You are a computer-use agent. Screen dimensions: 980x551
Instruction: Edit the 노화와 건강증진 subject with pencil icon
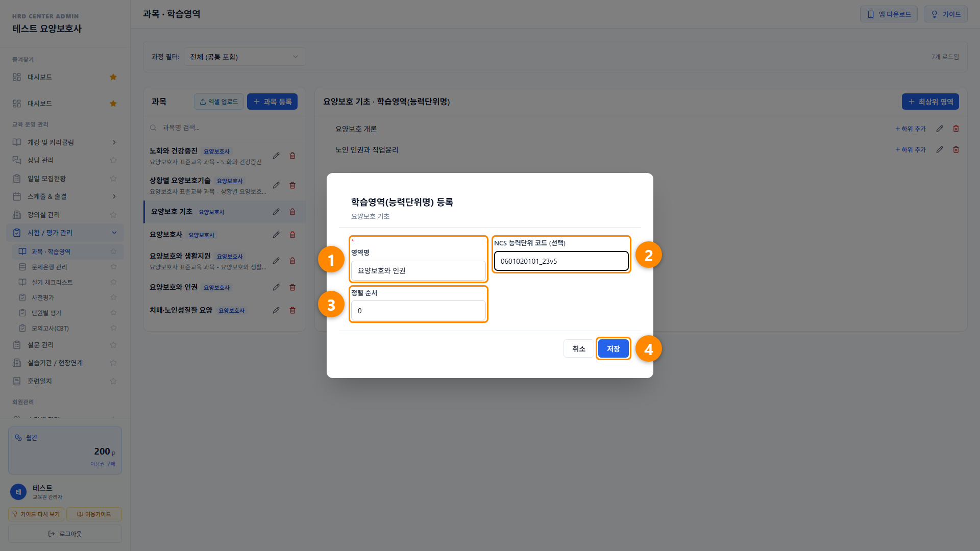[276, 156]
